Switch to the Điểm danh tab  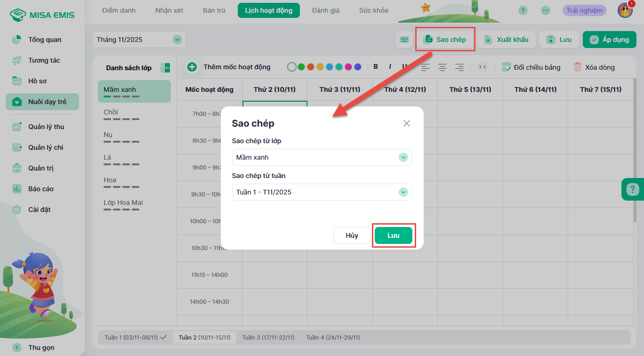point(119,10)
